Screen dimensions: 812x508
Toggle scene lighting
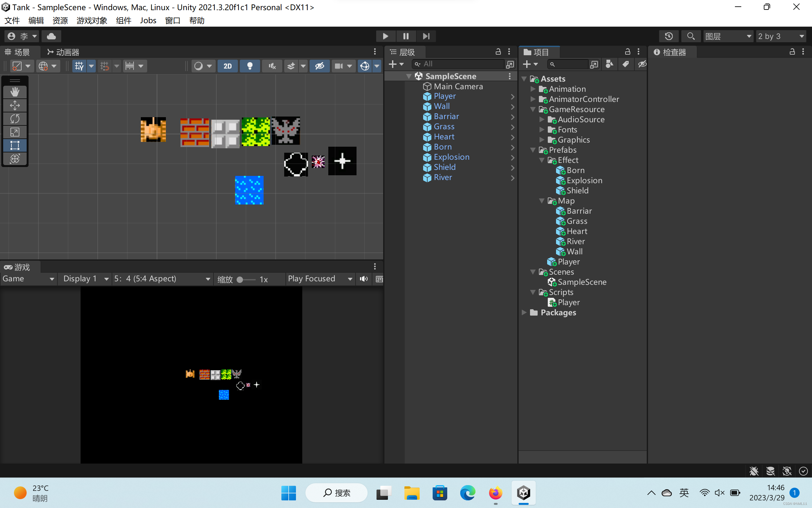pos(250,66)
